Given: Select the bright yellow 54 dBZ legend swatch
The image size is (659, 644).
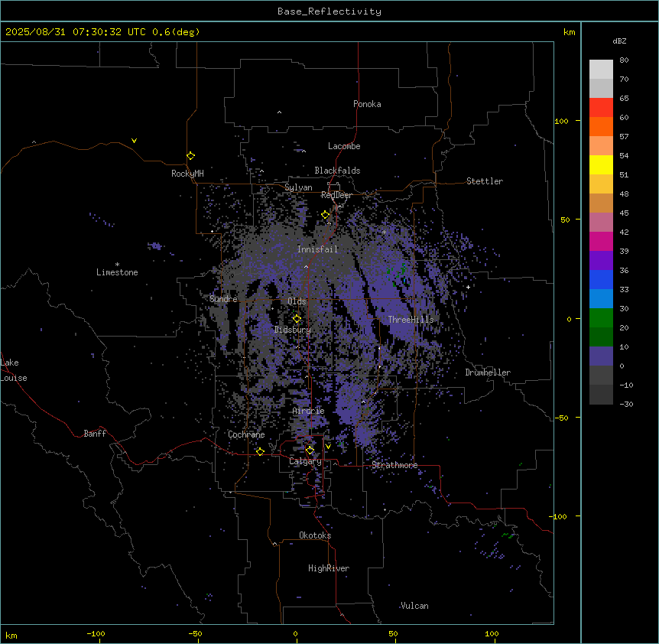Looking at the screenshot, I should 601,164.
